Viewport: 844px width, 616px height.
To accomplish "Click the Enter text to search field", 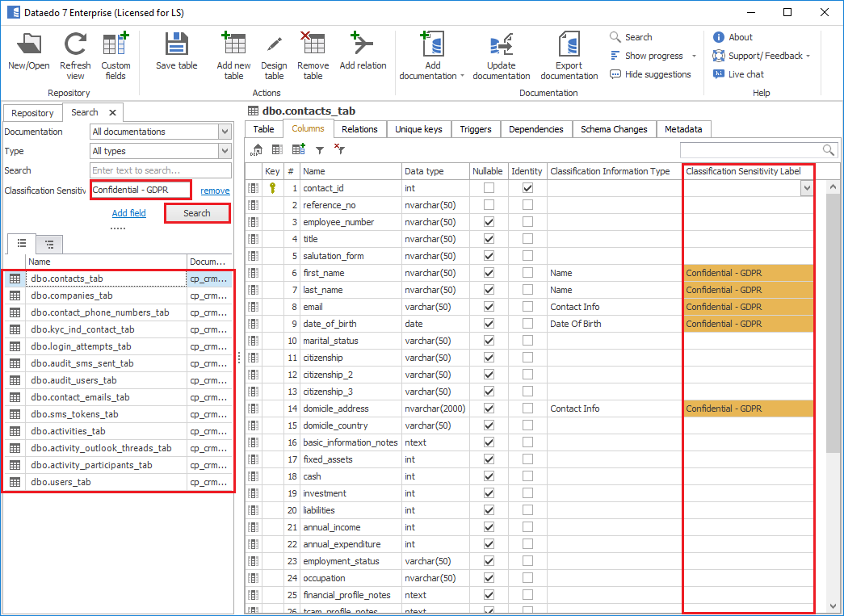I will tap(160, 170).
